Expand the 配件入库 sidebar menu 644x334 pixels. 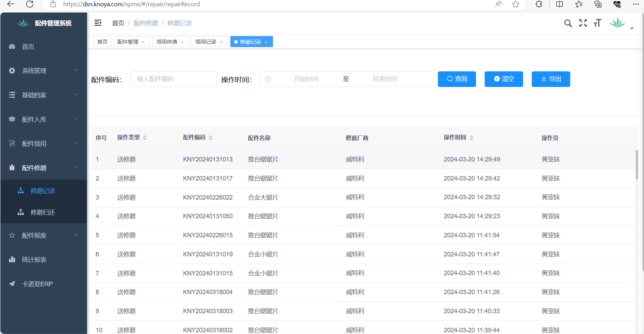(44, 119)
